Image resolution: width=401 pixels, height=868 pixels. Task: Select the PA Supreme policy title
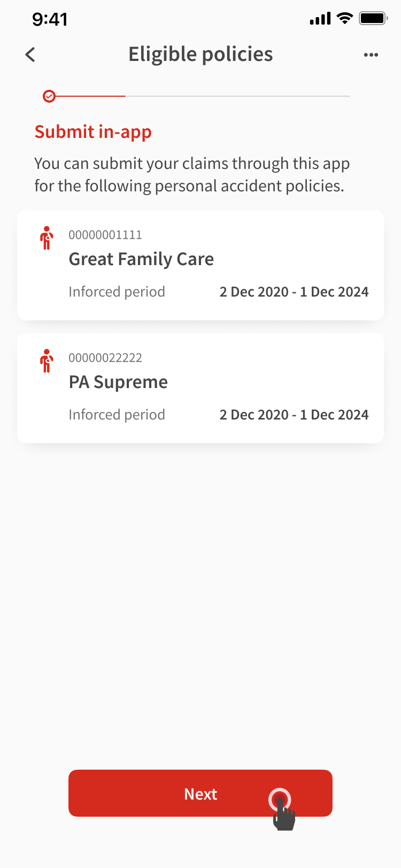click(118, 382)
